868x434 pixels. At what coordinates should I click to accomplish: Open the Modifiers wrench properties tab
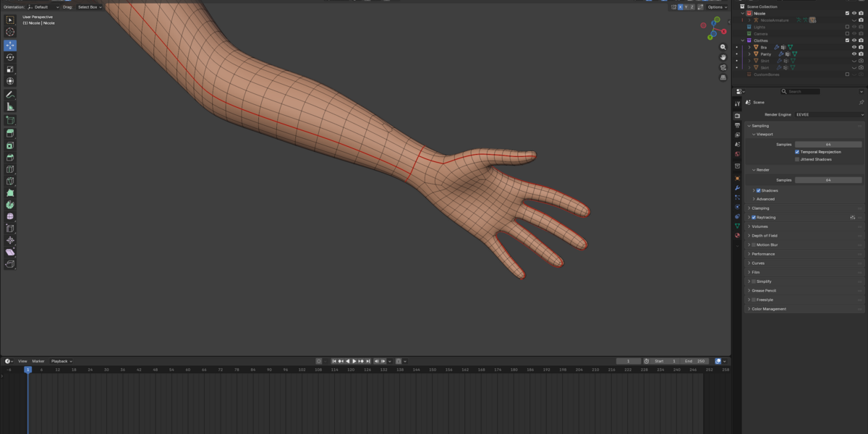pyautogui.click(x=737, y=188)
